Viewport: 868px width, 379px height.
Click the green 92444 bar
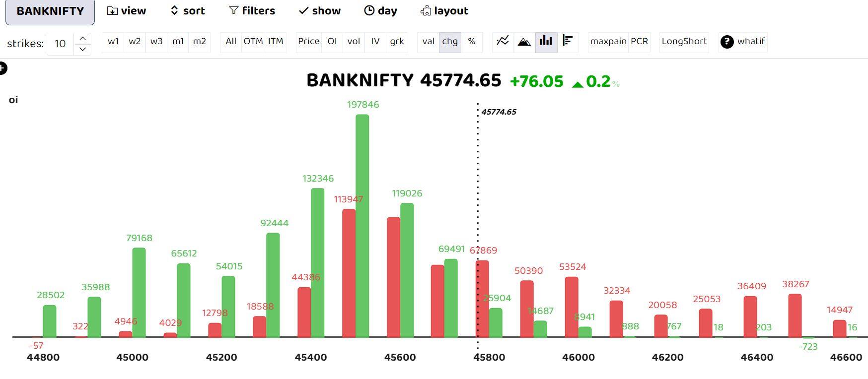click(x=273, y=285)
